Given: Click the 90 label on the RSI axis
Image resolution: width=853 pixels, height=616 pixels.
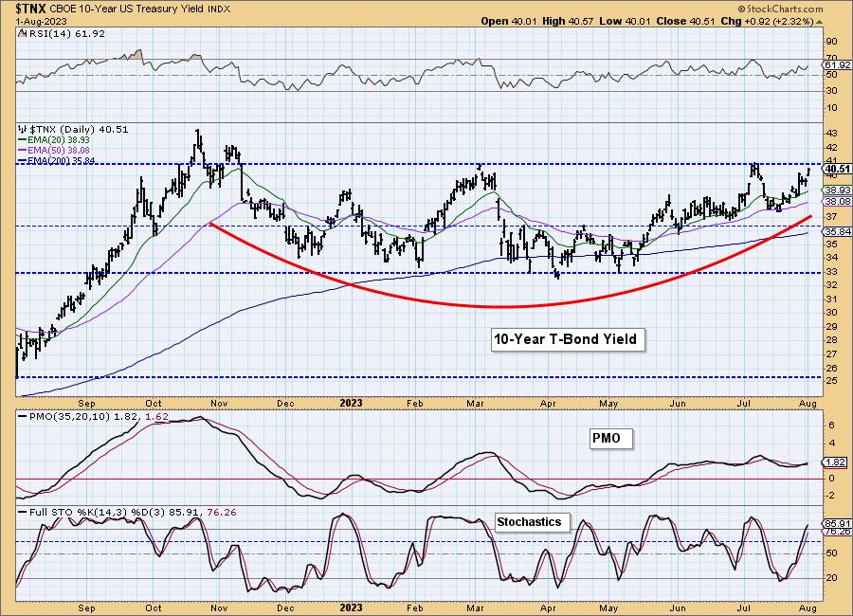Looking at the screenshot, I should click(x=832, y=42).
